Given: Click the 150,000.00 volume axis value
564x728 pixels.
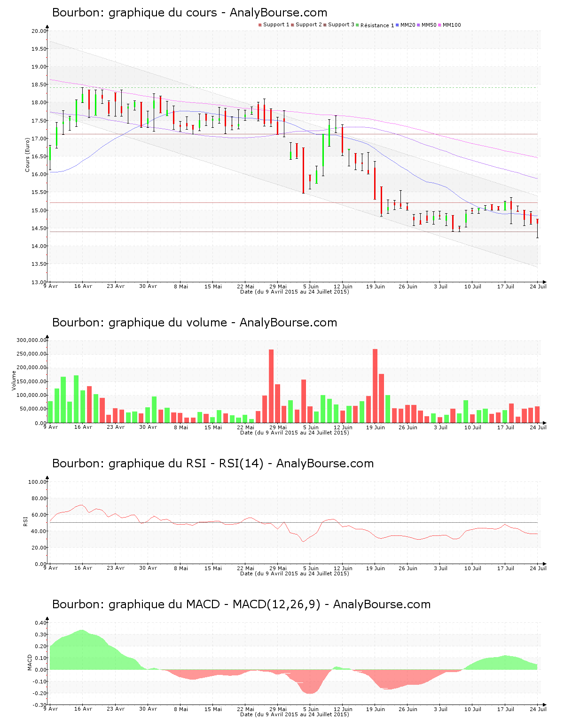Looking at the screenshot, I should pos(31,382).
